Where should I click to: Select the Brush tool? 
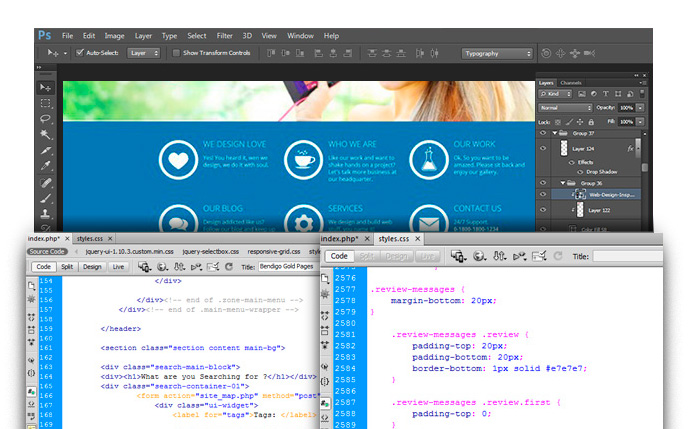point(46,199)
